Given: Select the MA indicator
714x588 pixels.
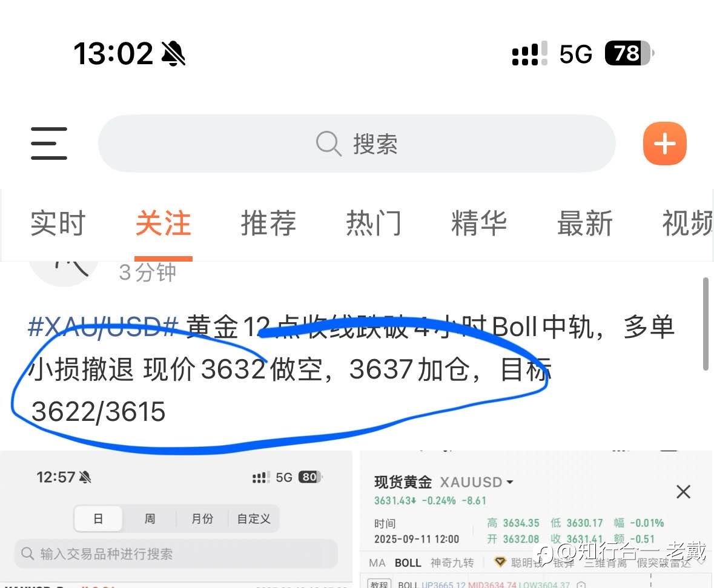Looking at the screenshot, I should tap(377, 563).
